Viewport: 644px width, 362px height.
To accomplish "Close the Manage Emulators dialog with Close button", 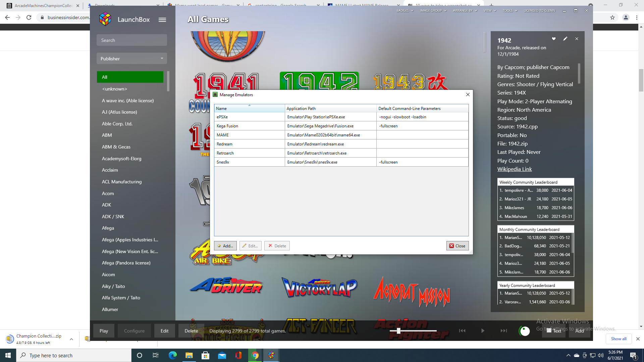I will pos(458,246).
